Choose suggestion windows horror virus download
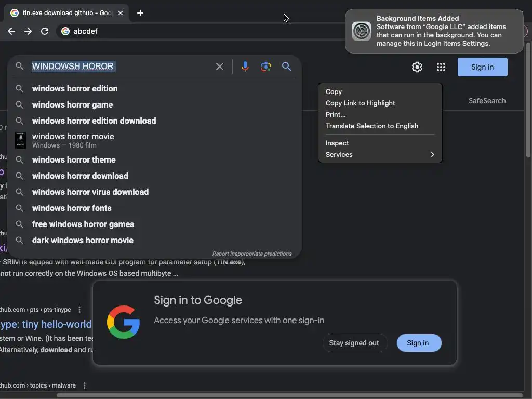The image size is (532, 399). pos(154,192)
